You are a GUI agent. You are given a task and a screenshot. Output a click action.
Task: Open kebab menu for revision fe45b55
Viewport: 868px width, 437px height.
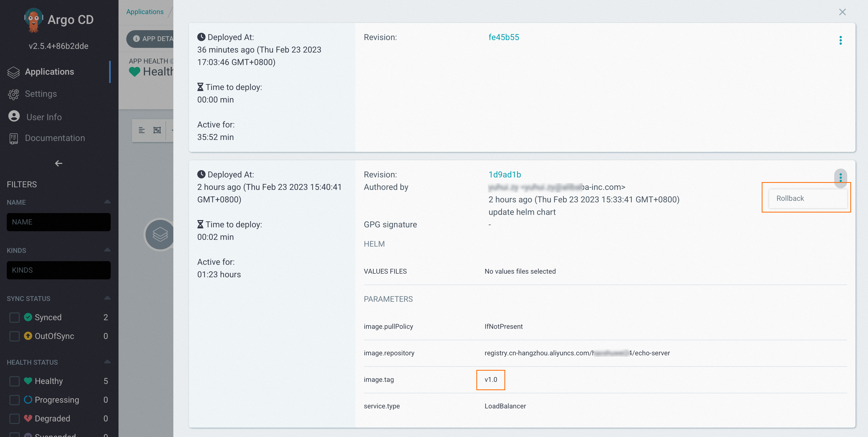point(840,41)
